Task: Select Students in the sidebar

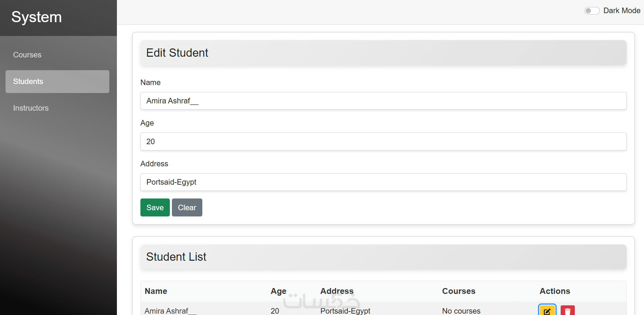Action: [x=57, y=82]
